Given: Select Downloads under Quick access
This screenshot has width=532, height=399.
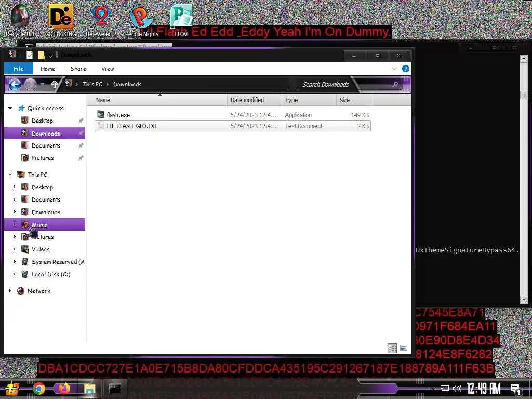Looking at the screenshot, I should point(46,134).
